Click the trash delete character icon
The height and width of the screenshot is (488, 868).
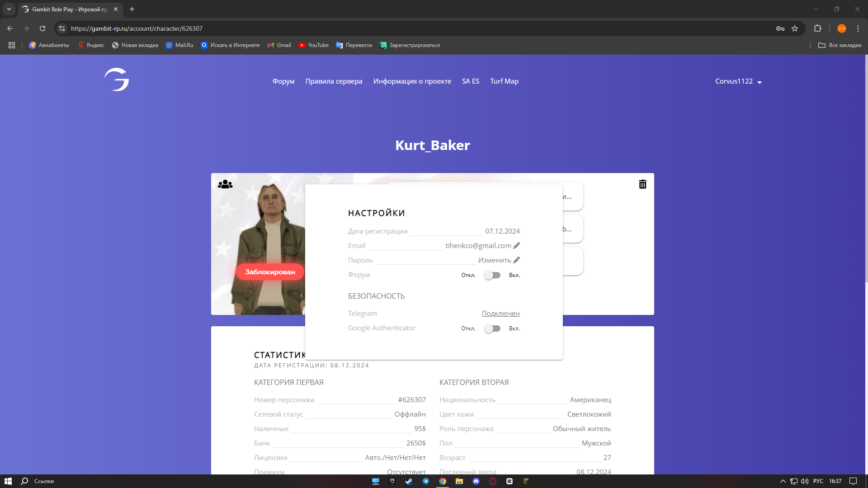coord(642,184)
